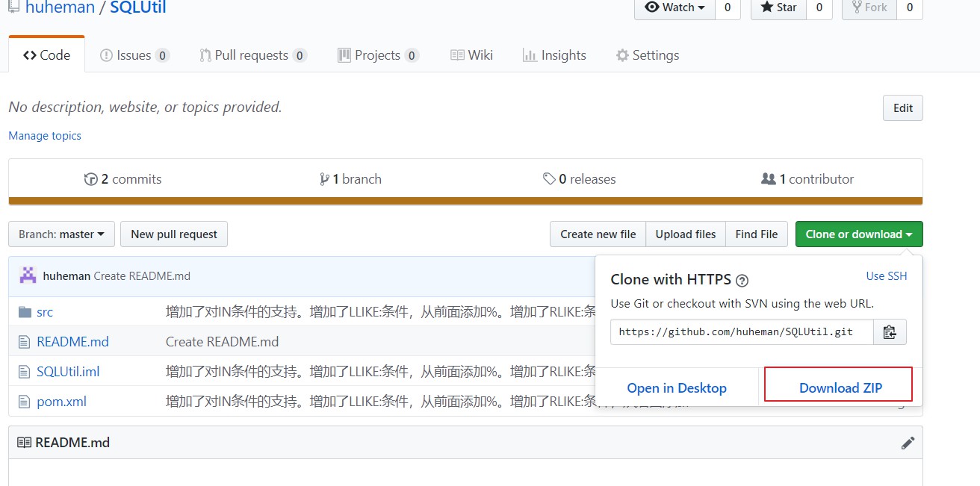This screenshot has width=980, height=486.
Task: Switch to the Code tab
Action: tap(46, 55)
